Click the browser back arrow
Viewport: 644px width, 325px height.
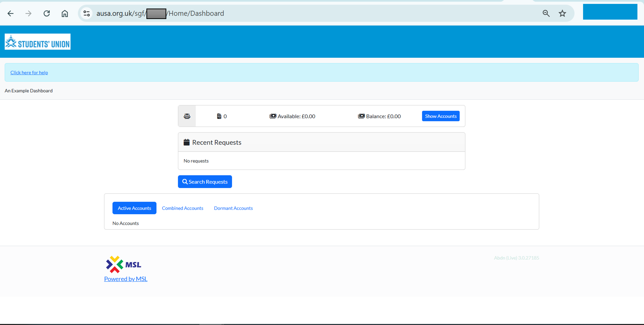click(10, 13)
